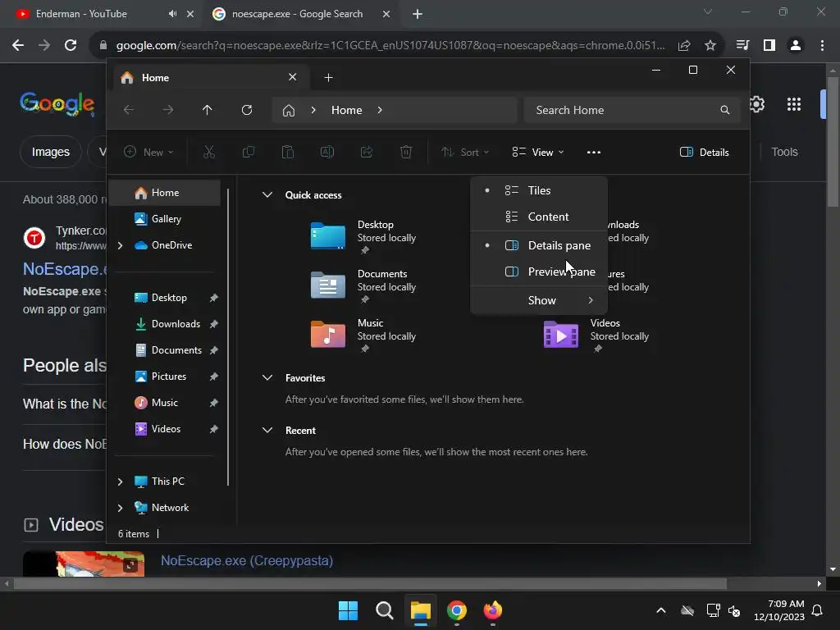Image resolution: width=840 pixels, height=630 pixels.
Task: Expand OneDrive in the navigation pane
Action: [120, 245]
